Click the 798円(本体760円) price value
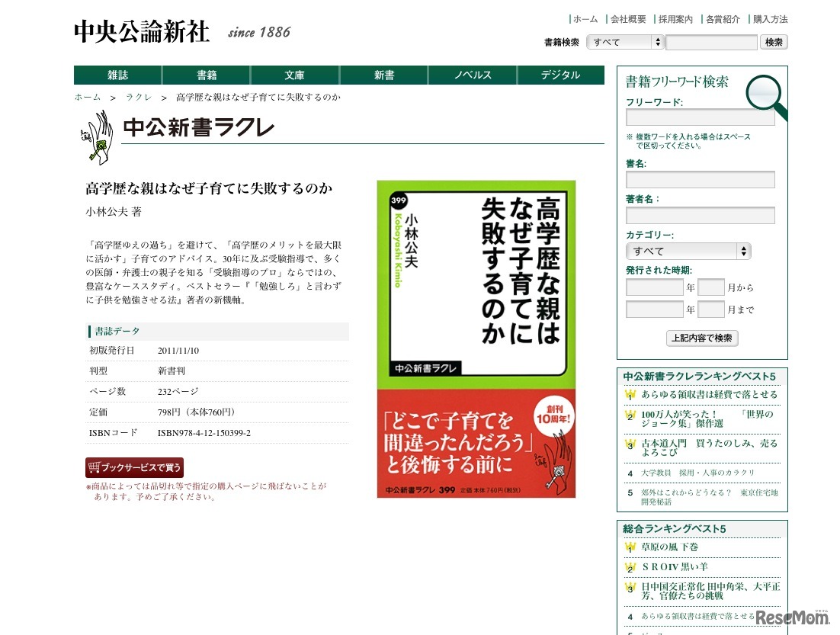The width and height of the screenshot is (840, 635). pyautogui.click(x=196, y=412)
